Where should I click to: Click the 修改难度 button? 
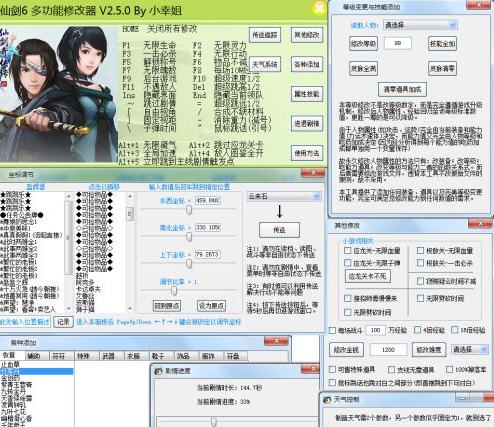[x=429, y=350]
